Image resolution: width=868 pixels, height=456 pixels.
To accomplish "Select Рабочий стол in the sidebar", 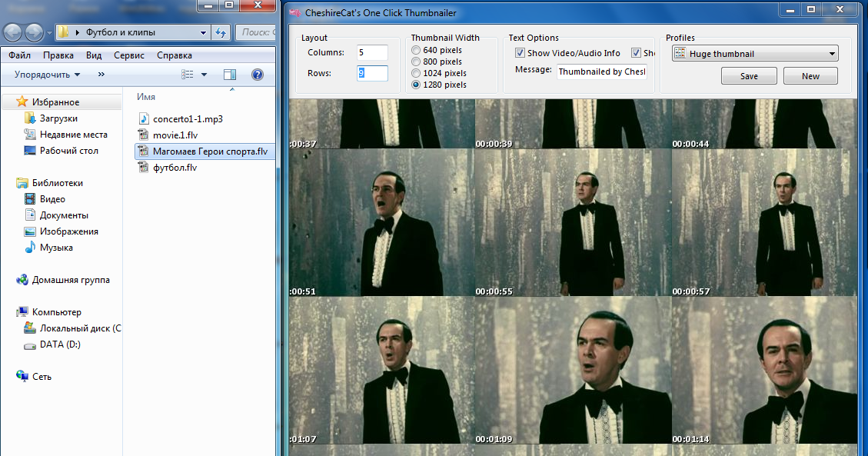I will click(x=68, y=151).
